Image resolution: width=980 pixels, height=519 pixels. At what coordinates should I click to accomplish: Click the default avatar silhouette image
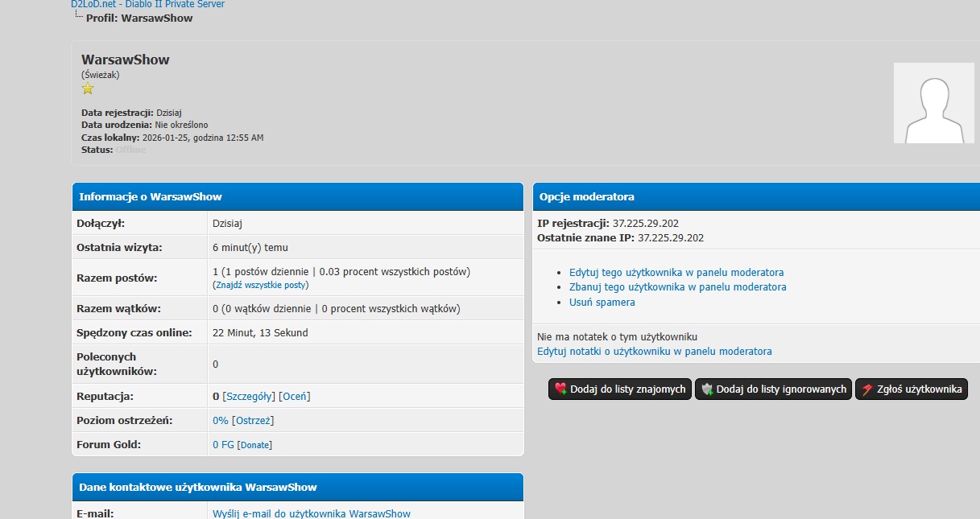coord(933,103)
